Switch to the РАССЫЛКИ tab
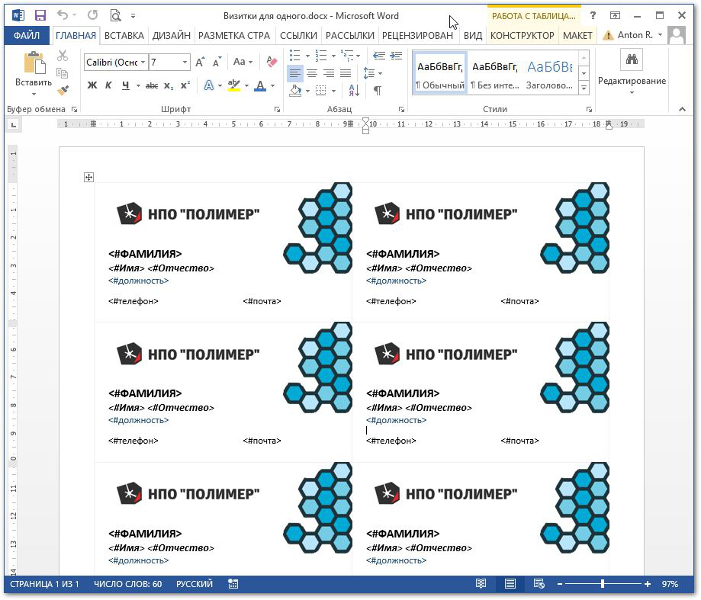Screen dimensions: 701x600 click(350, 35)
